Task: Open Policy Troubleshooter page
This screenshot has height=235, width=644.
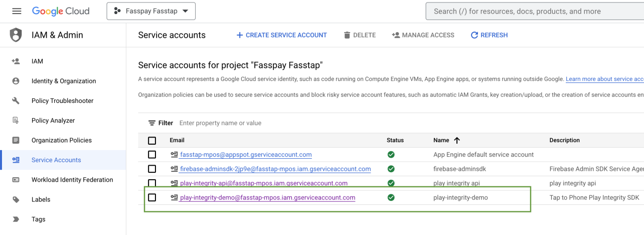Action: (63, 101)
